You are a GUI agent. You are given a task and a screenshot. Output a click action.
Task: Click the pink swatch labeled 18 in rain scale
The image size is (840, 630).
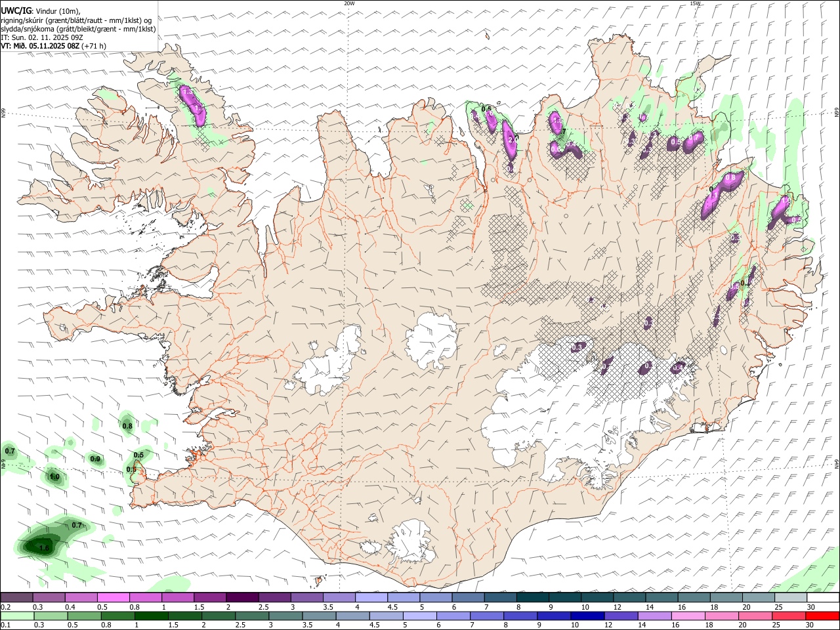(x=722, y=616)
